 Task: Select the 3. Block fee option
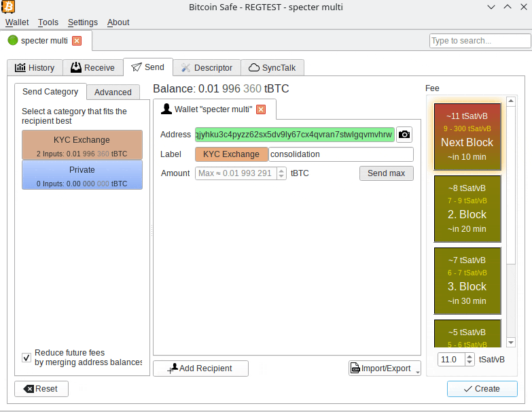click(x=467, y=280)
